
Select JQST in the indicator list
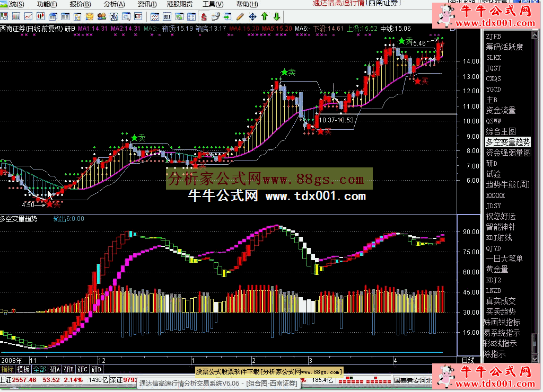click(494, 68)
